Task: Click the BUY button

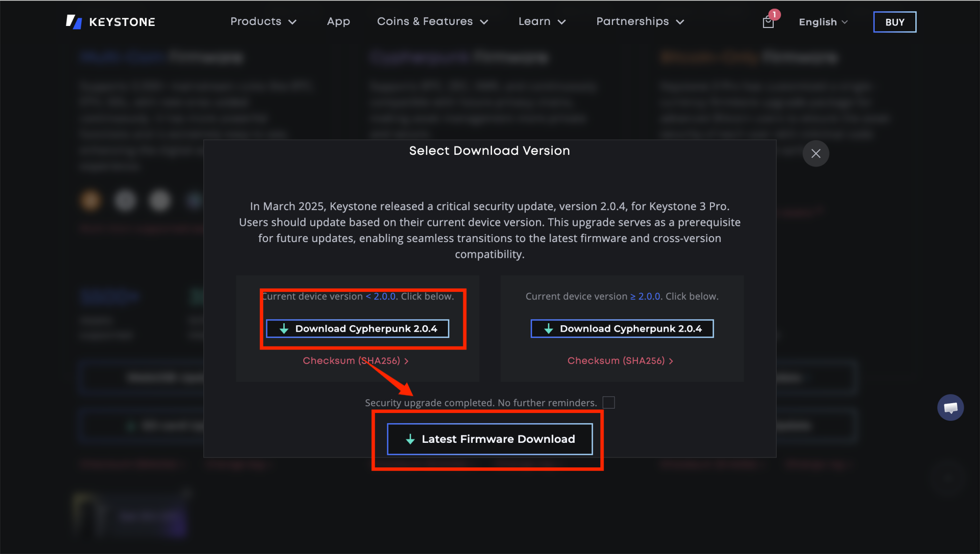Action: pos(894,22)
